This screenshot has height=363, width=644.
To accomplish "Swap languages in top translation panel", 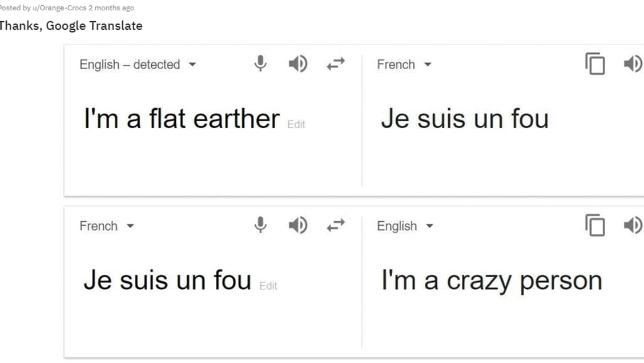I will 336,63.
